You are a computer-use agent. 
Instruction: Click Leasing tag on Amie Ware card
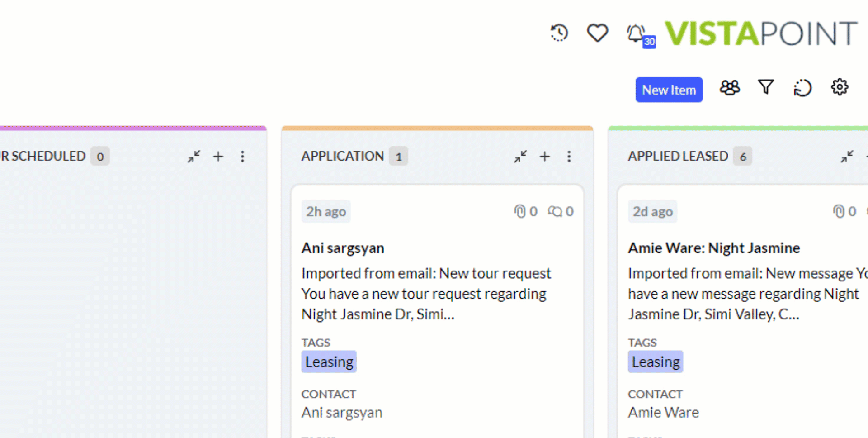tap(656, 362)
